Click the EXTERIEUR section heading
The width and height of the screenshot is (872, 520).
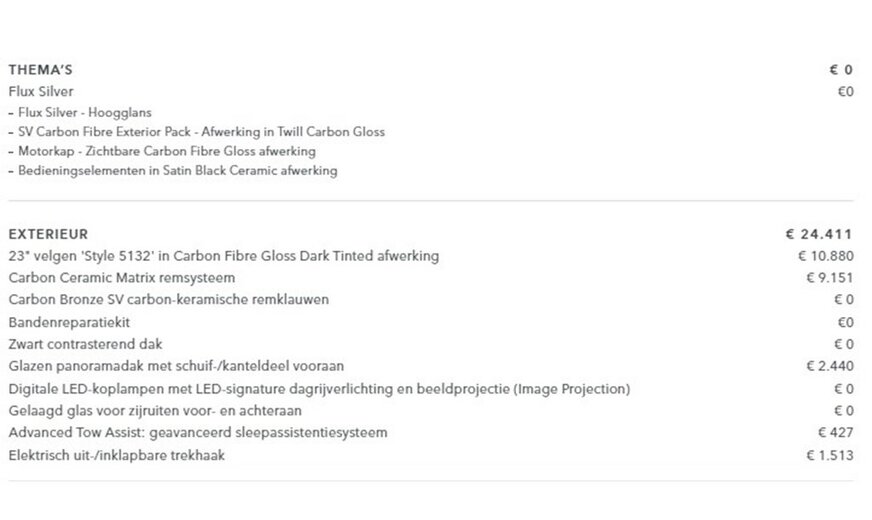[x=48, y=234]
